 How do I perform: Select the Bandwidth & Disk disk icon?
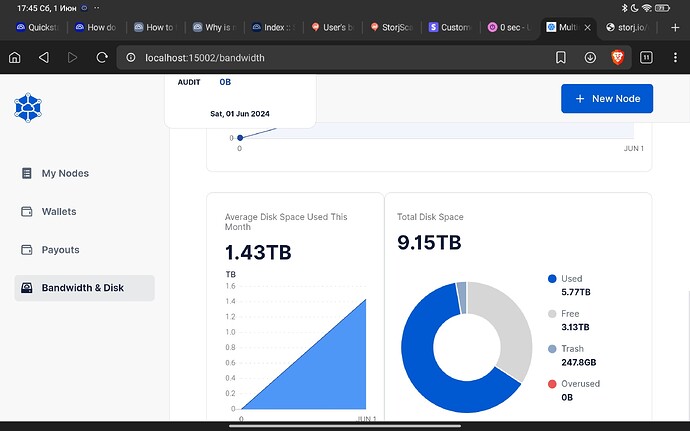(27, 288)
